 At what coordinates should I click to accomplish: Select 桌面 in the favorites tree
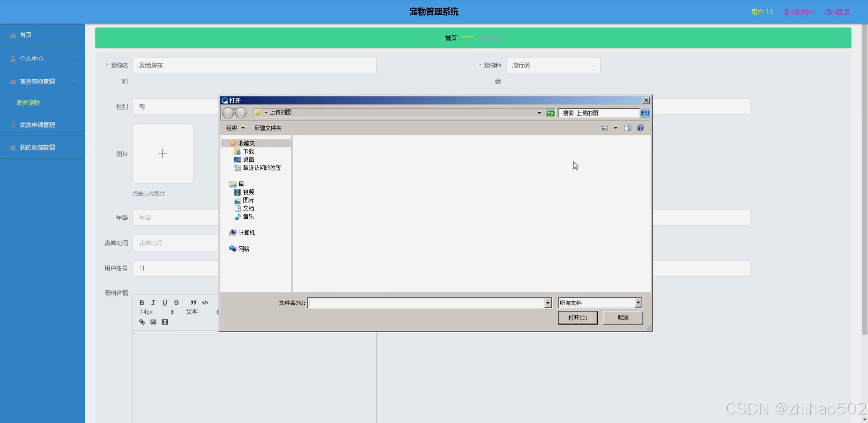248,160
